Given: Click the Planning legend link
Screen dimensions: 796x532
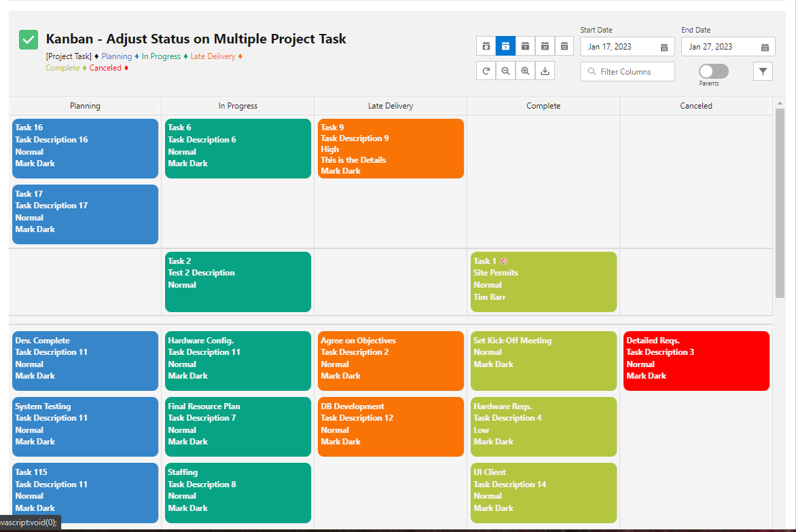Looking at the screenshot, I should [116, 56].
